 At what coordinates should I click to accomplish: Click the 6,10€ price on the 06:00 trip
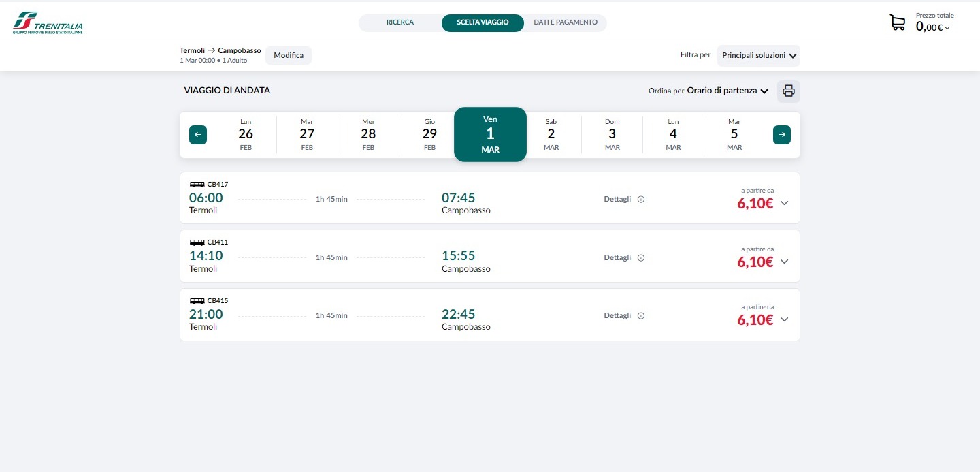point(755,203)
